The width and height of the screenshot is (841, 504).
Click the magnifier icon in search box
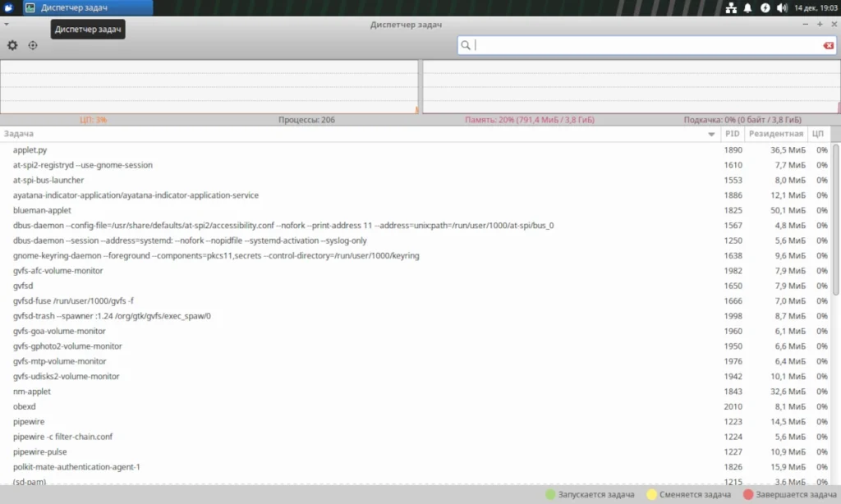(466, 46)
